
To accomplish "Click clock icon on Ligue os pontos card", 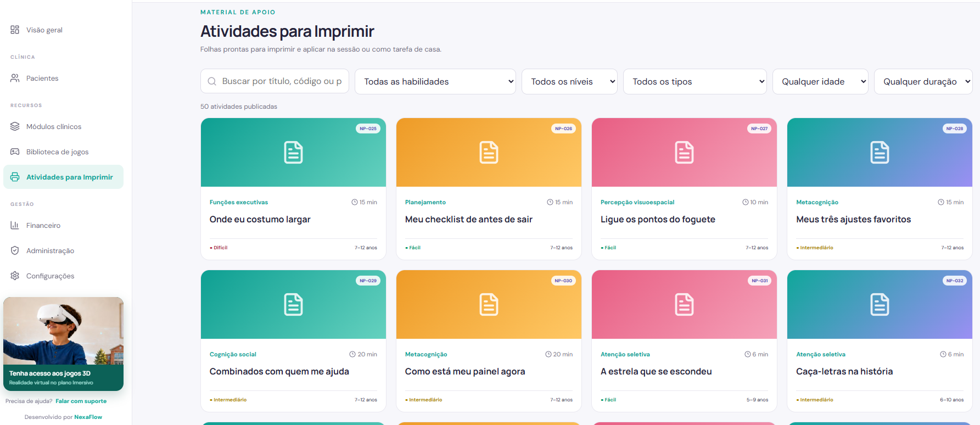I will point(746,202).
